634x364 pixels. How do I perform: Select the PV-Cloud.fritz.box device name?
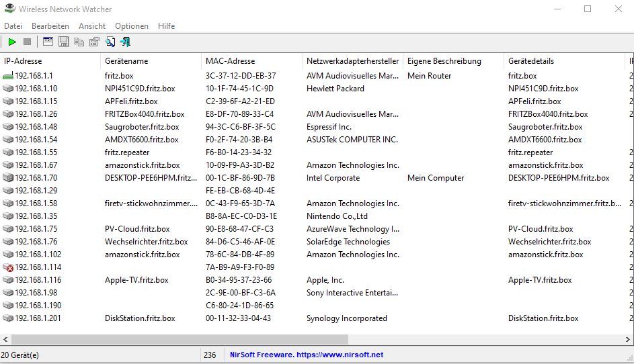[137, 229]
